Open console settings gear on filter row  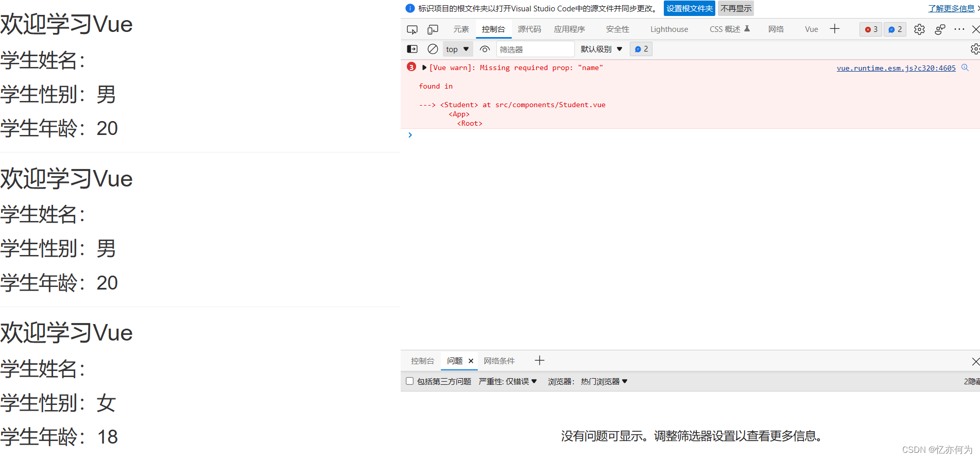tap(975, 49)
